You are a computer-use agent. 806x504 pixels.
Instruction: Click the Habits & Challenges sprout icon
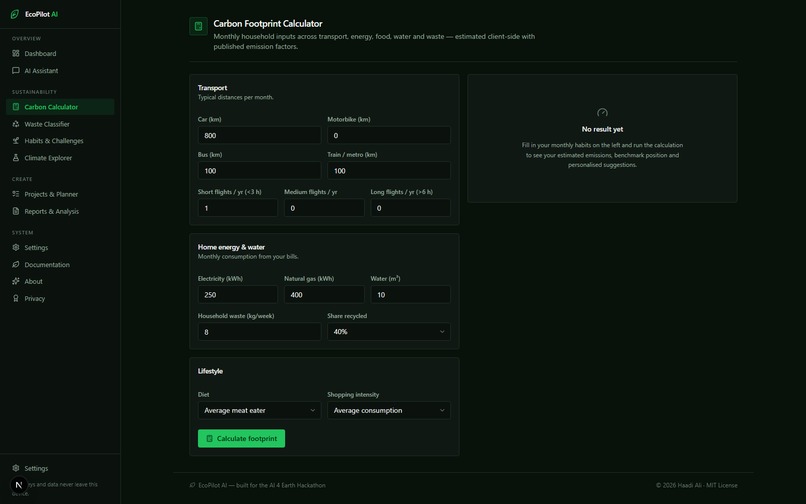coord(16,140)
